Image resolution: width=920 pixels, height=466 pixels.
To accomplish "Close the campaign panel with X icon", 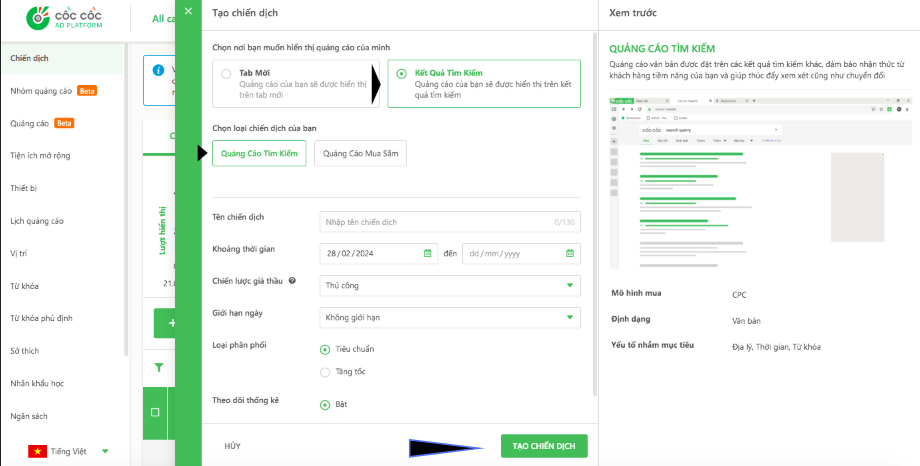I will tap(188, 11).
